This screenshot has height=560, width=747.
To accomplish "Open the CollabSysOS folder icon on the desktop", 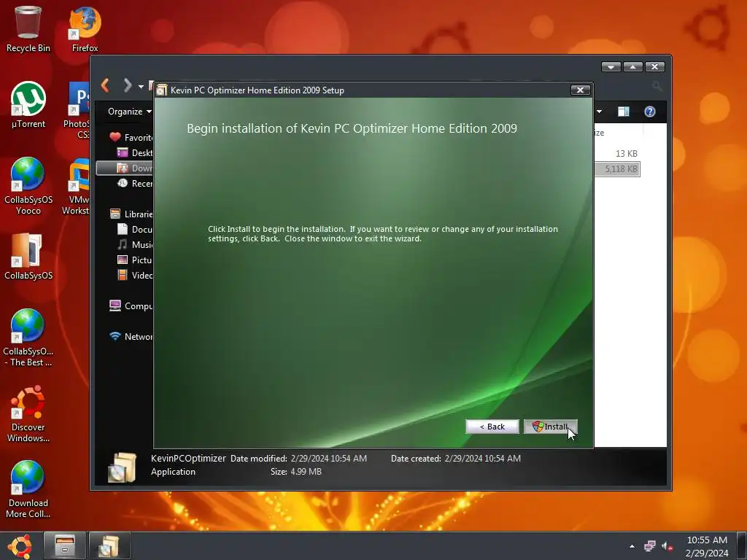I will point(28,256).
